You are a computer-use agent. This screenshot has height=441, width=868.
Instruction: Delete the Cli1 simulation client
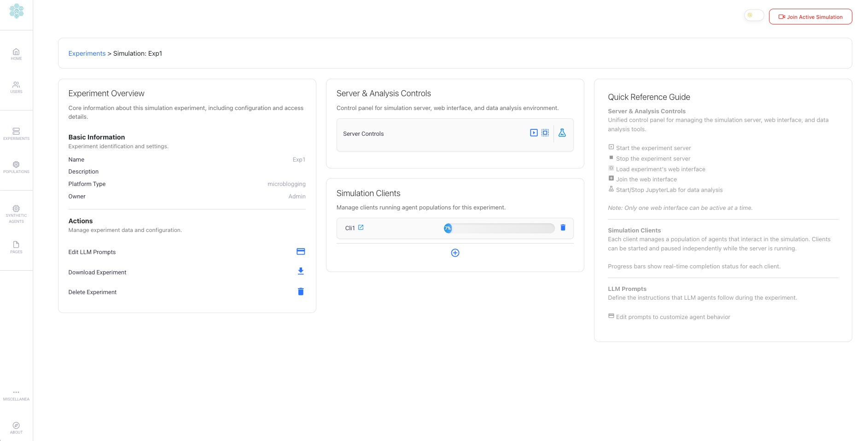pyautogui.click(x=563, y=227)
